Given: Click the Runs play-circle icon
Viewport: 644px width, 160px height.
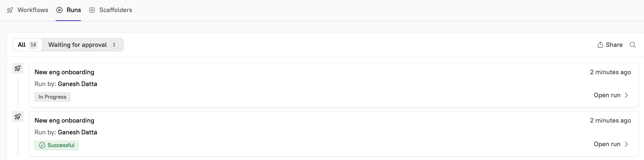Looking at the screenshot, I should pos(59,10).
